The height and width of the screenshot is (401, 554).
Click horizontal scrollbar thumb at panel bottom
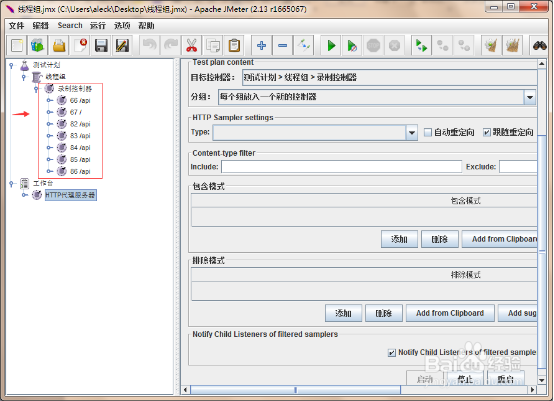[x=295, y=390]
